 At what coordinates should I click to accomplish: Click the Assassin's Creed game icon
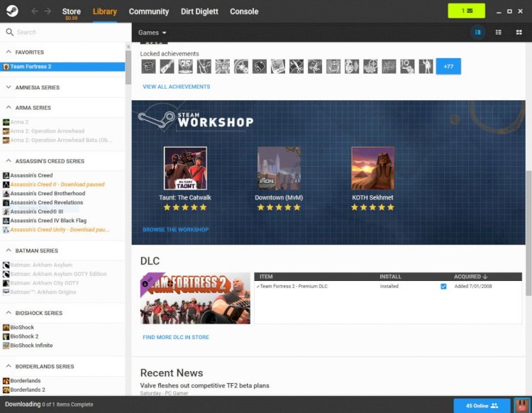click(x=6, y=175)
